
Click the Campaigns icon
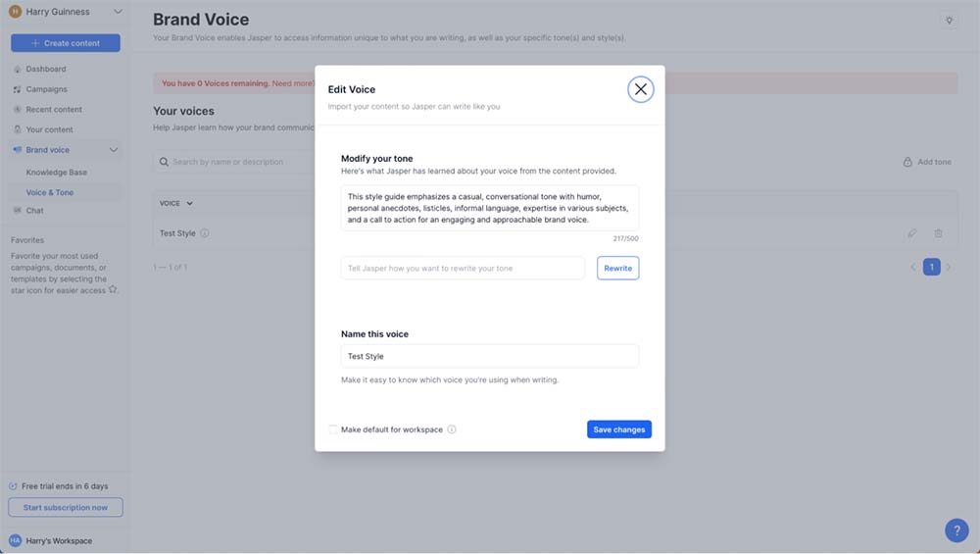coord(17,89)
